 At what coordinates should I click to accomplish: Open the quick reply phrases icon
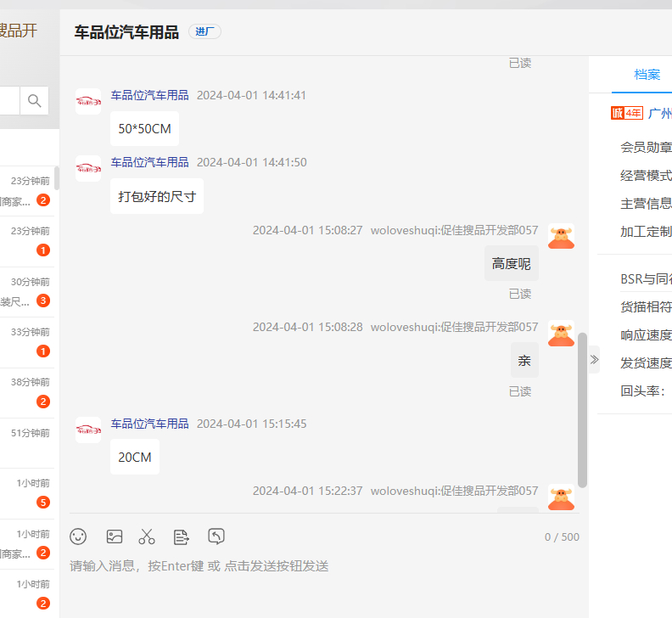point(181,537)
